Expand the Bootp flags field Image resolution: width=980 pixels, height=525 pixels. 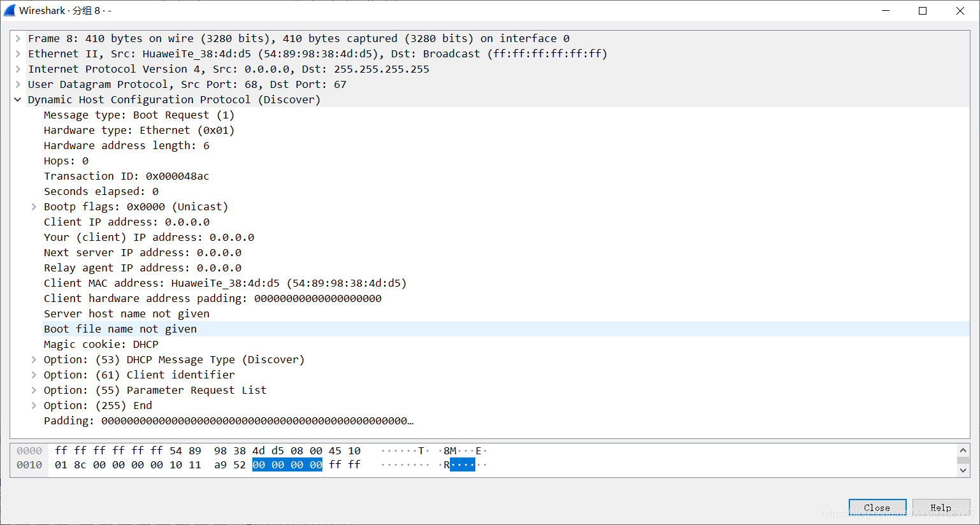(x=34, y=206)
